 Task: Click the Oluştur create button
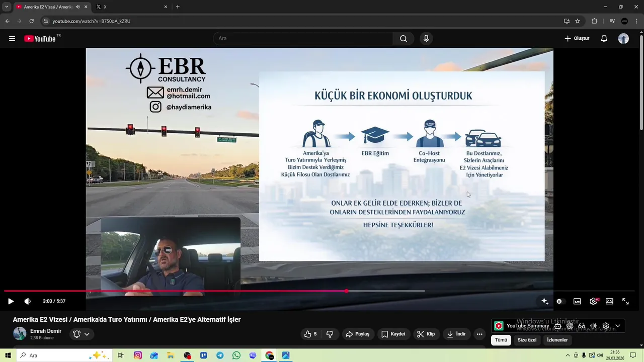(x=577, y=39)
